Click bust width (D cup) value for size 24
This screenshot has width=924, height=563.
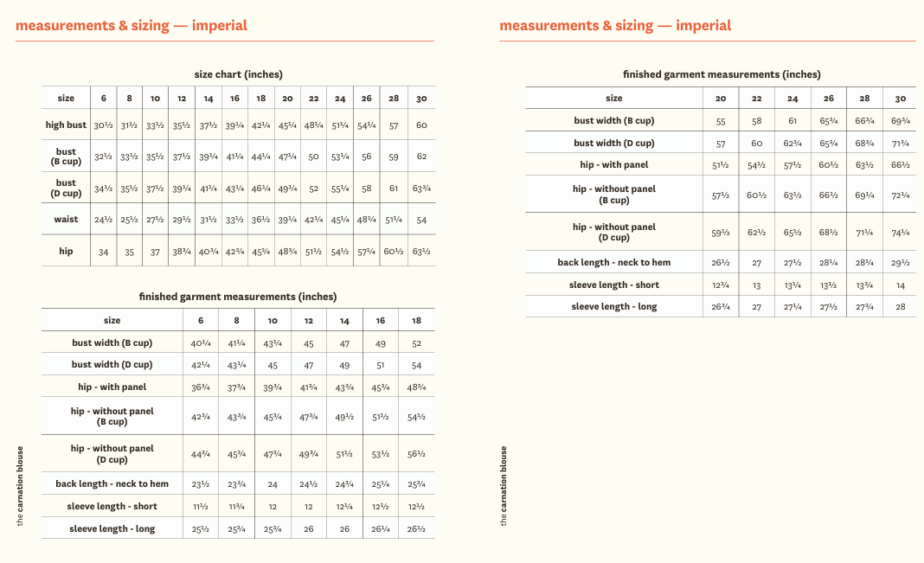[792, 144]
